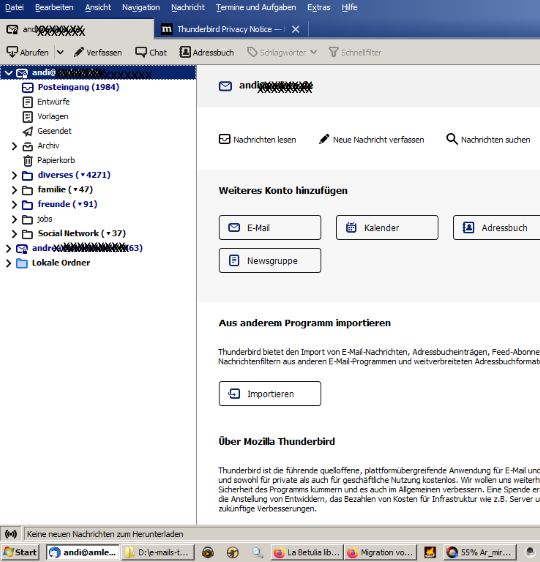Expand the Social Network folder
Viewport: 540px width, 562px height.
[14, 234]
